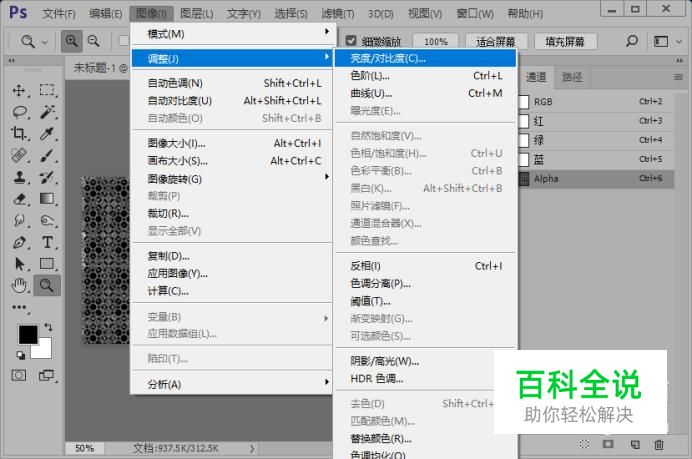The image size is (692, 459).
Task: Expand status bar info arrow
Action: pyautogui.click(x=252, y=448)
